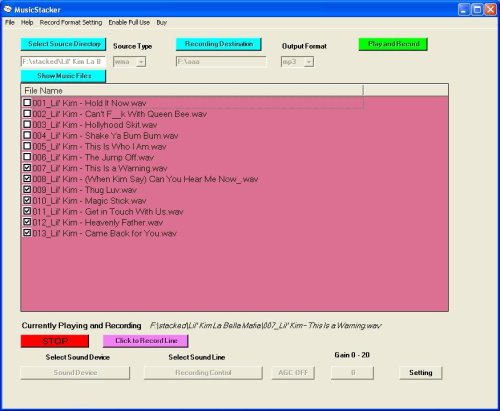Tick the 004 Shake Ya Bum Bum checkbox
Viewport: 500px width, 411px height.
(x=27, y=135)
